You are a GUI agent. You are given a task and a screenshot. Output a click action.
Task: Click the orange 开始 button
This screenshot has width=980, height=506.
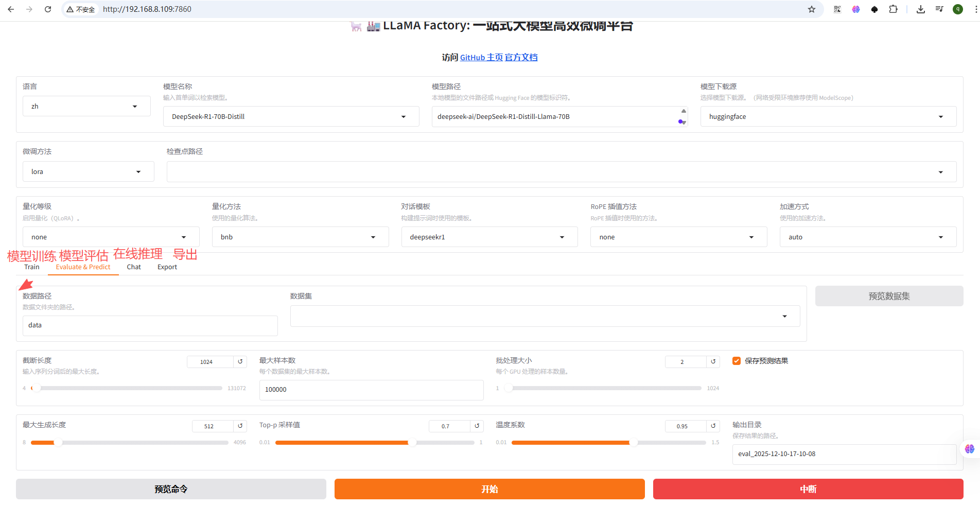489,489
